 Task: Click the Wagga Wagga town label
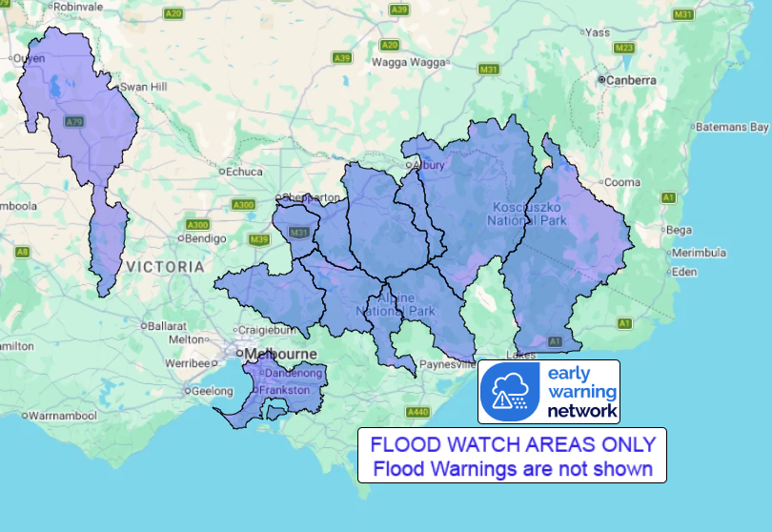tap(408, 62)
